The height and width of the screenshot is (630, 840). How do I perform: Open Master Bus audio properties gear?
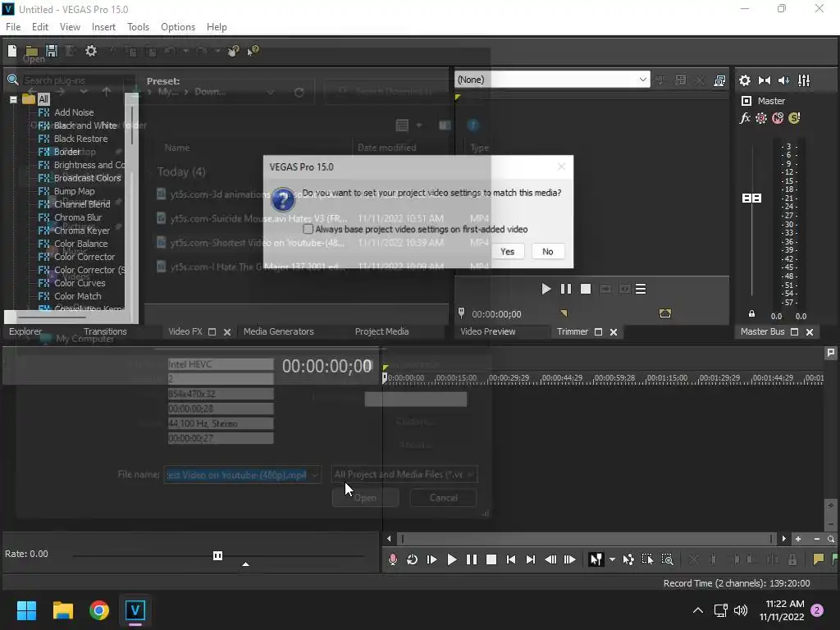pyautogui.click(x=745, y=80)
